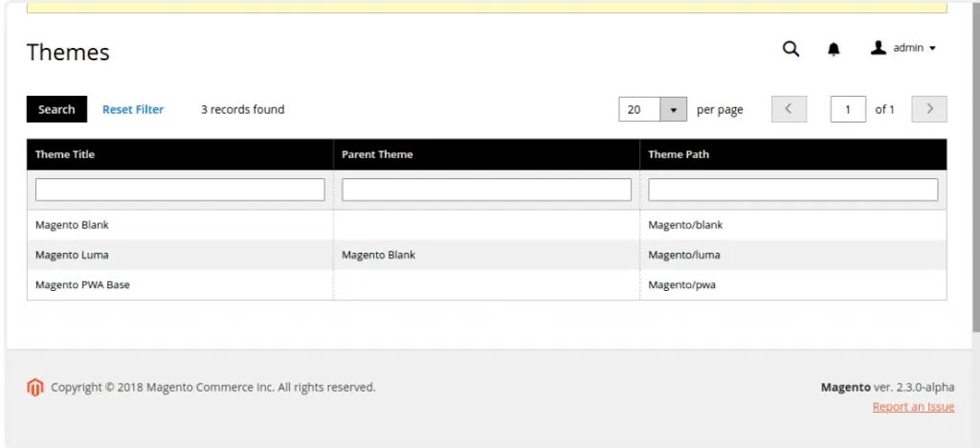Sort by Theme Title column header
The image size is (980, 448).
click(65, 154)
